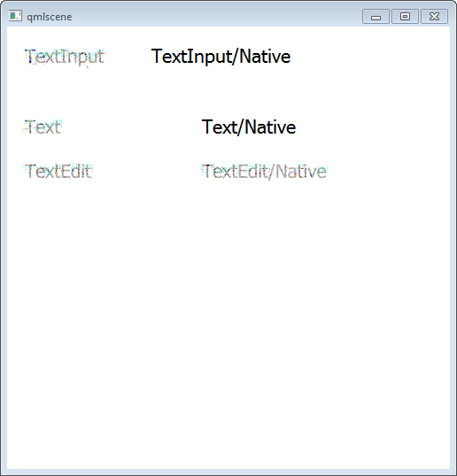The image size is (457, 476).
Task: Focus the TextEdit/Native editor
Action: tap(264, 172)
